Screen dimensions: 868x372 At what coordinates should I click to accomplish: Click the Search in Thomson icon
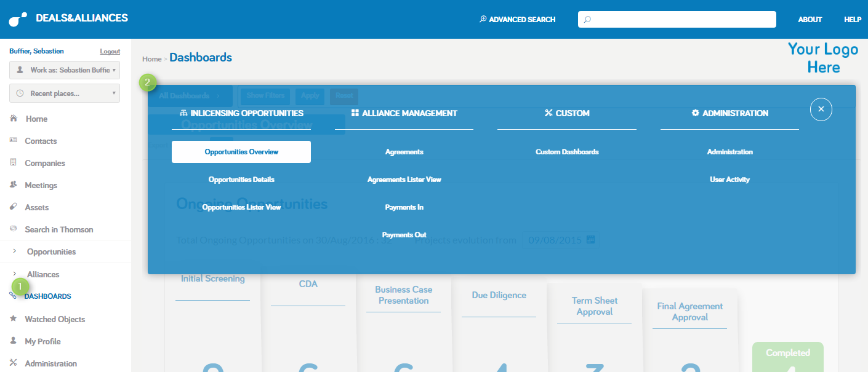(x=14, y=229)
